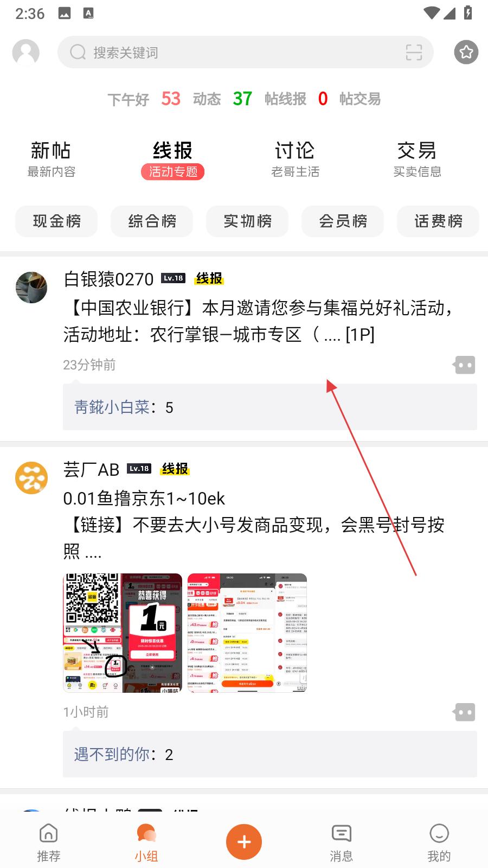Open comments on 芸厂AB's post
This screenshot has height=868, width=488.
[x=464, y=712]
